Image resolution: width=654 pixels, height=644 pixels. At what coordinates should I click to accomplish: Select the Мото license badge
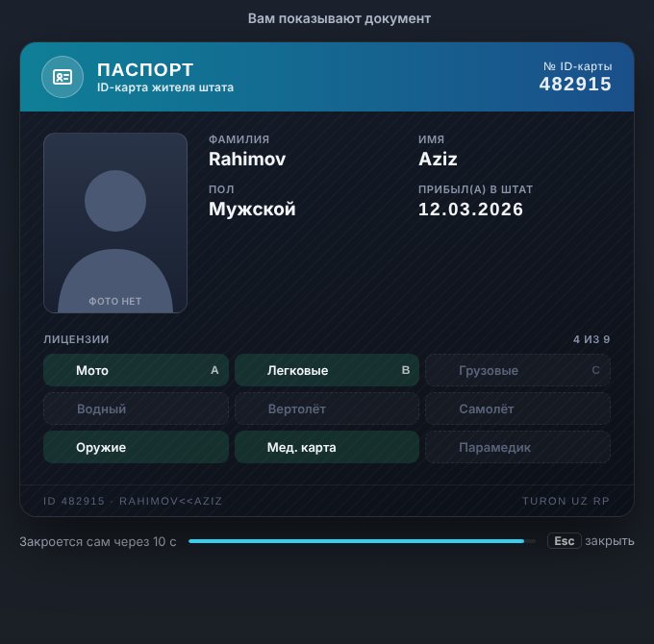tap(136, 370)
